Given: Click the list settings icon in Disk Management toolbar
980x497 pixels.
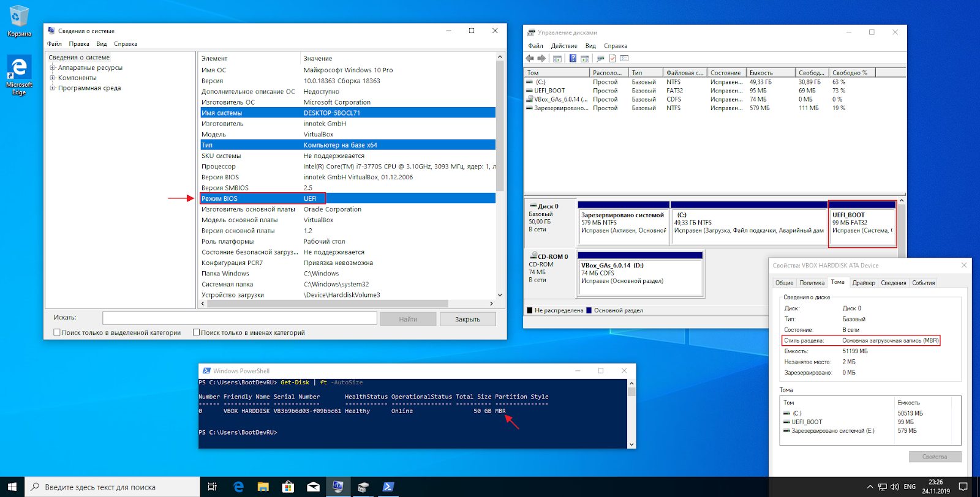Looking at the screenshot, I should coord(624,59).
